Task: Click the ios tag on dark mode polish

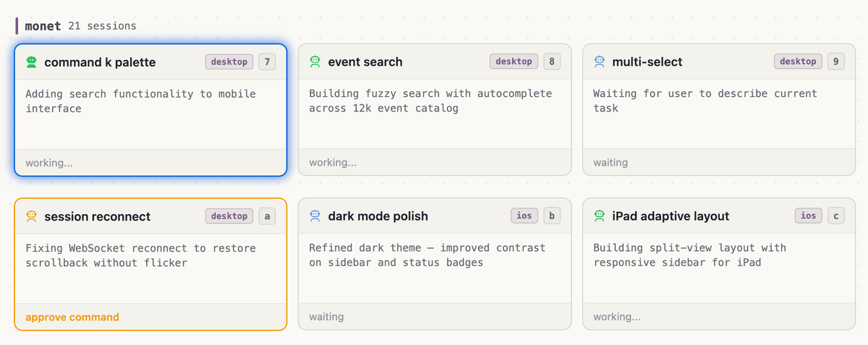Action: (x=524, y=216)
